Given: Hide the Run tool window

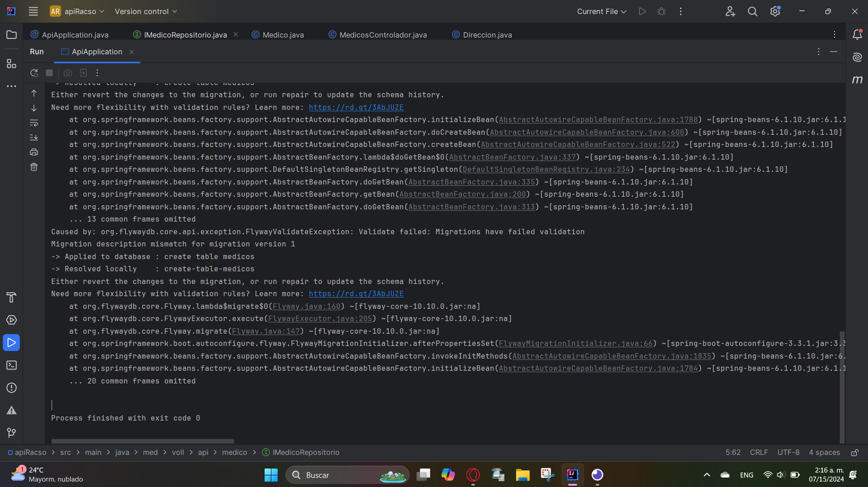Looking at the screenshot, I should [834, 52].
